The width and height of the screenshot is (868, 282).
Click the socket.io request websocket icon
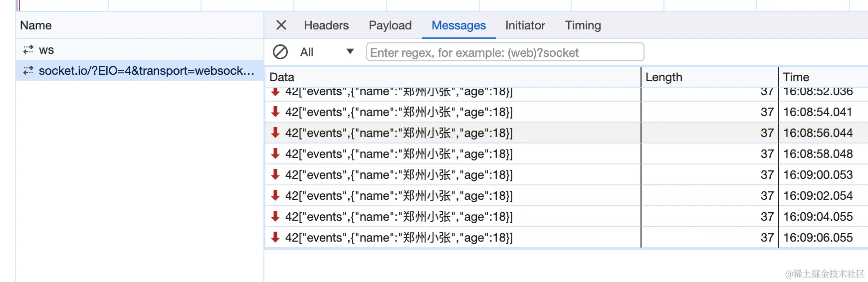[x=28, y=71]
